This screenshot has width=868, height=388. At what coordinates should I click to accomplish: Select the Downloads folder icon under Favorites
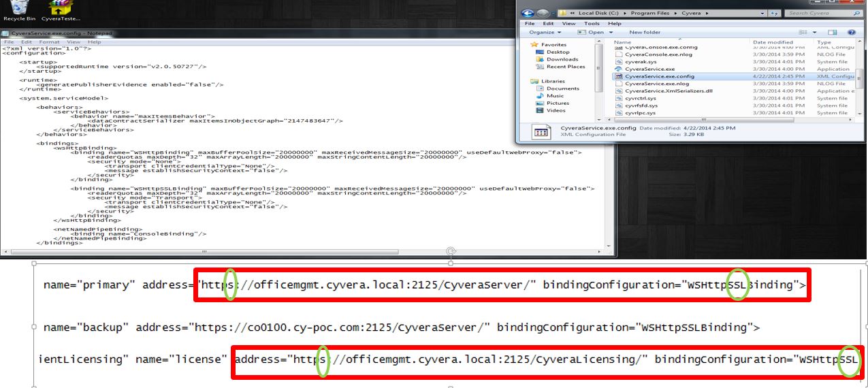tap(539, 59)
